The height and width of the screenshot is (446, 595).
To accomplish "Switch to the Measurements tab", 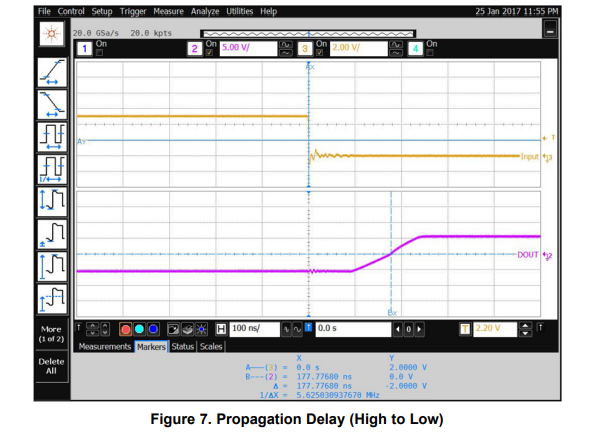I will (105, 347).
